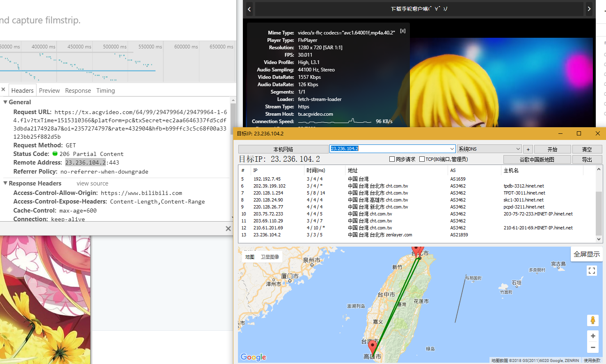
Task: Click the 导出 export button
Action: pyautogui.click(x=587, y=160)
